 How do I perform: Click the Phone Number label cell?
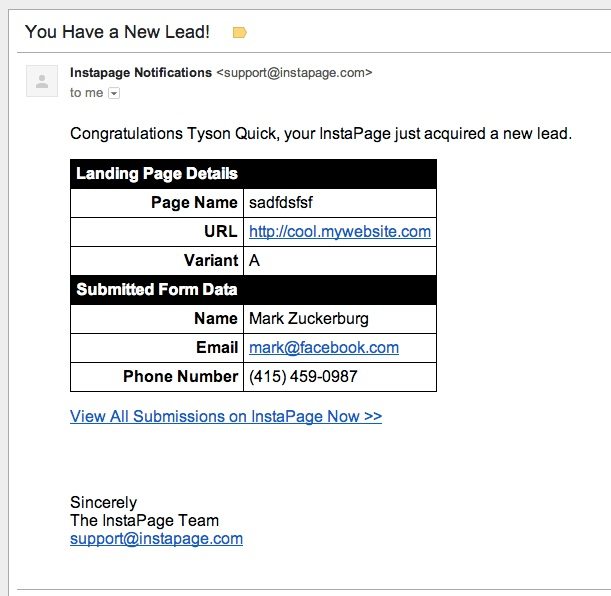157,377
